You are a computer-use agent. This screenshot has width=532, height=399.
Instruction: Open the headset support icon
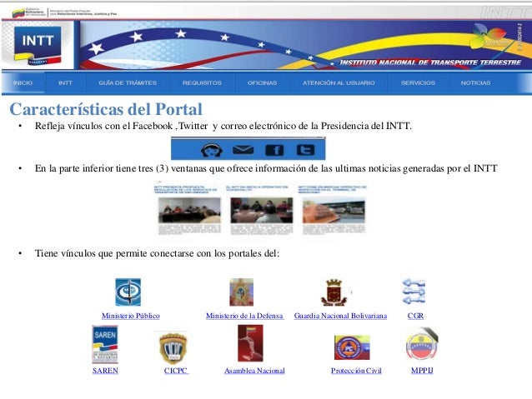212,149
